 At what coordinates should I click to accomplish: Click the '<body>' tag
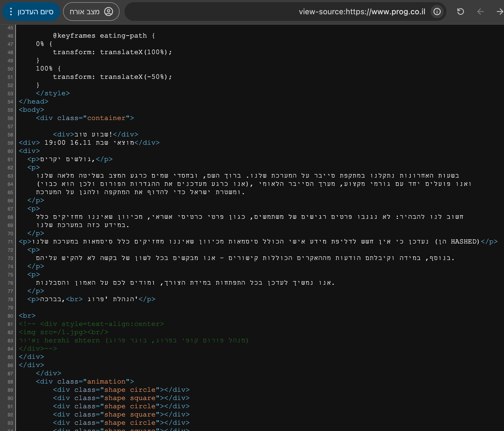pos(31,110)
